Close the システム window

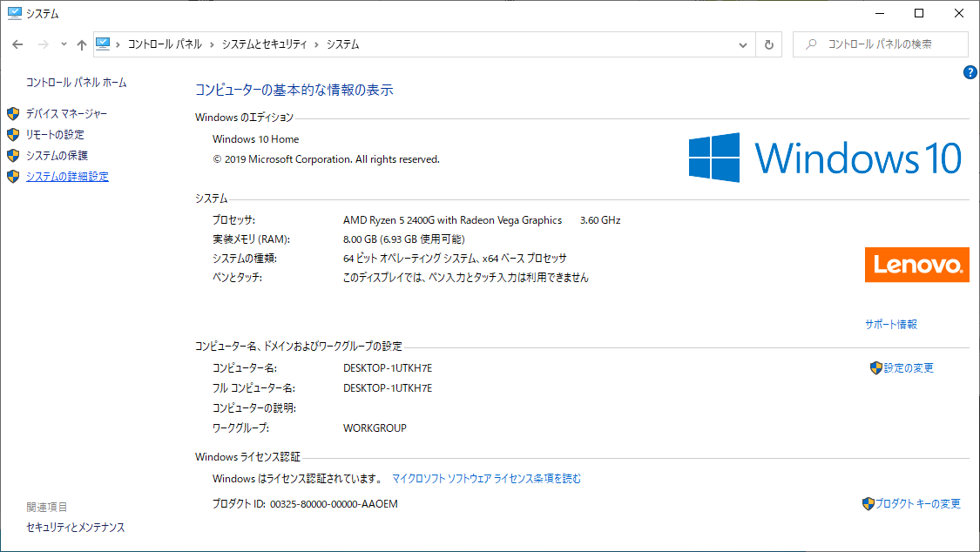coord(959,13)
